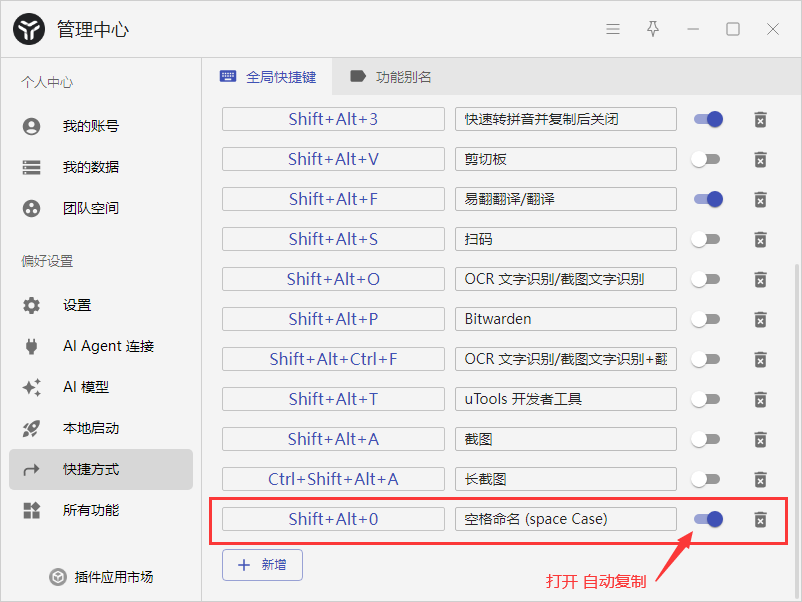
Task: Disable the Shift+Alt+3 shortcut toggle
Action: pyautogui.click(x=708, y=119)
